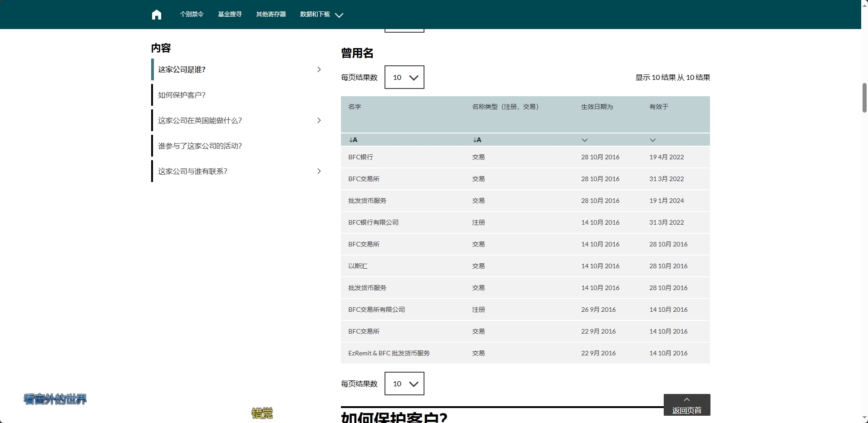This screenshot has width=868, height=423.
Task: Jump to 如何保护客户? section
Action: tap(182, 95)
